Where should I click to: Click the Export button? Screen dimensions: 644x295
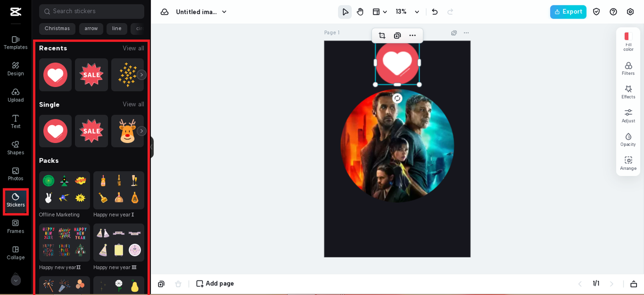pyautogui.click(x=568, y=12)
